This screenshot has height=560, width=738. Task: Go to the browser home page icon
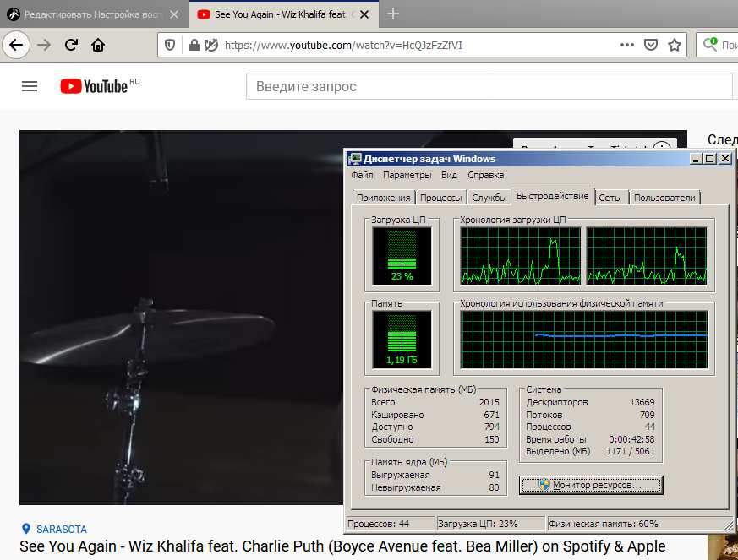point(98,45)
